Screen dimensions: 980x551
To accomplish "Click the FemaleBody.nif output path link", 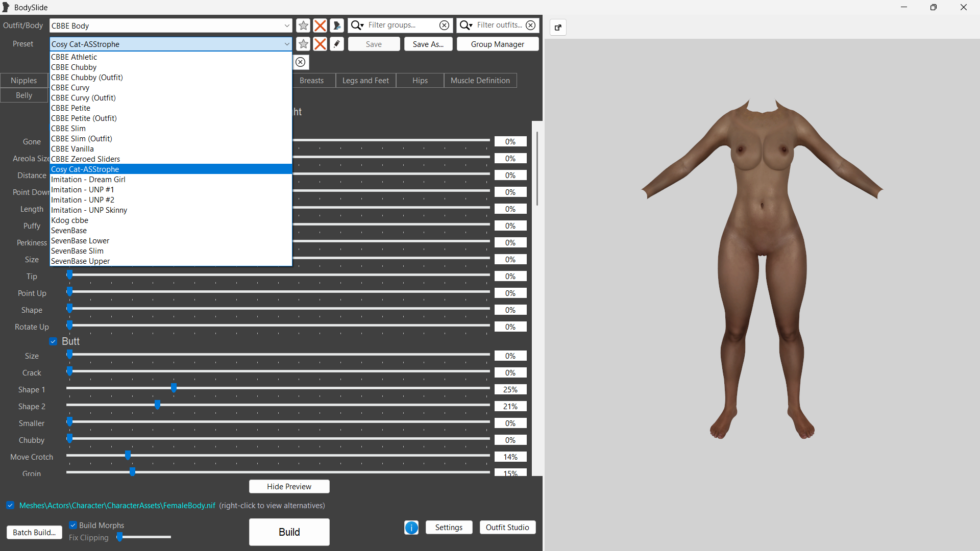I will pyautogui.click(x=117, y=506).
